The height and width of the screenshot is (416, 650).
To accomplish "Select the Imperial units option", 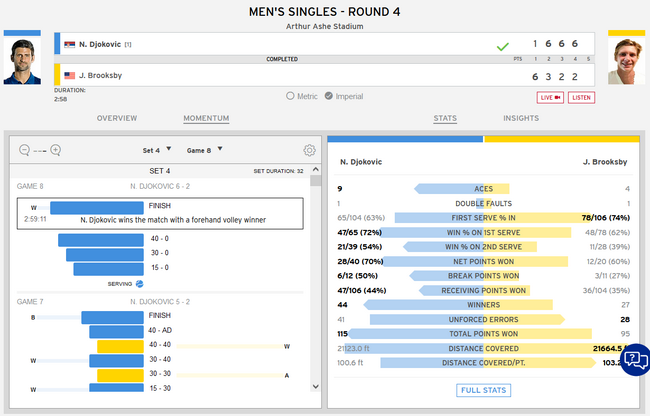I will [x=329, y=96].
